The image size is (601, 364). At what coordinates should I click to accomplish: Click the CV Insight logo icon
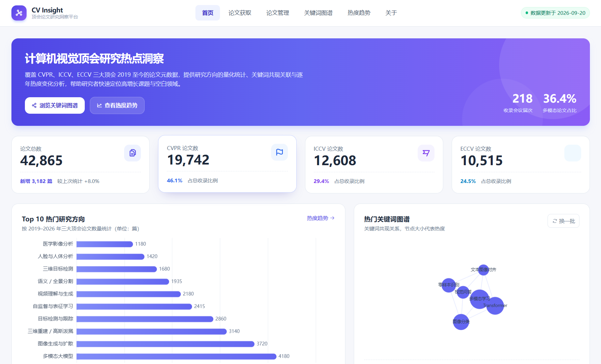[19, 13]
